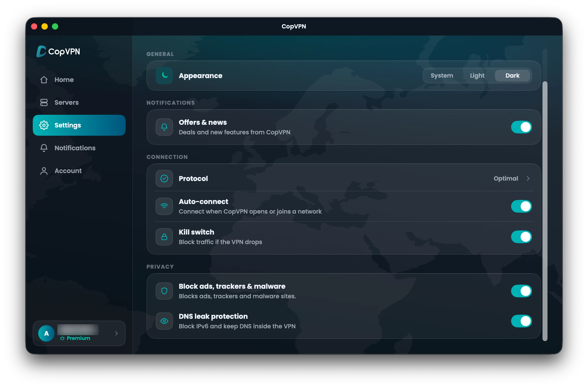
Task: Click 'Deals and new features from CopVPN' text
Action: (x=234, y=132)
